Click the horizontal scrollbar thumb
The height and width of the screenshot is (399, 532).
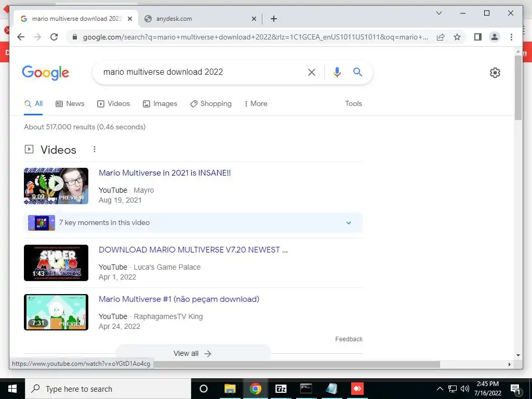(297, 364)
